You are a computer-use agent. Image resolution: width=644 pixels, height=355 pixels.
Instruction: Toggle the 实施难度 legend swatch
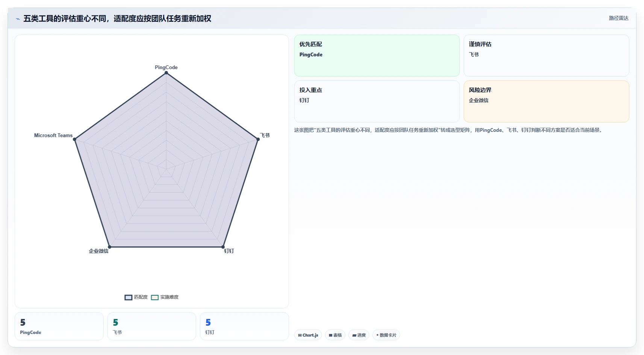(x=155, y=298)
